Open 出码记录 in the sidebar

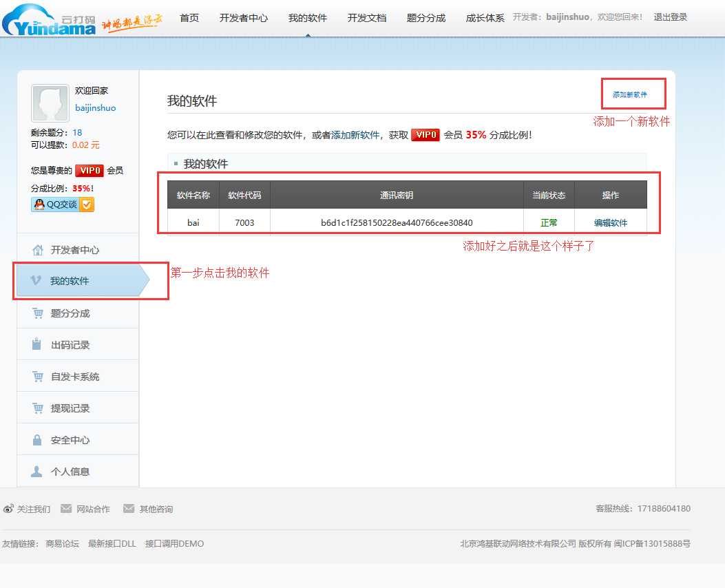point(70,345)
